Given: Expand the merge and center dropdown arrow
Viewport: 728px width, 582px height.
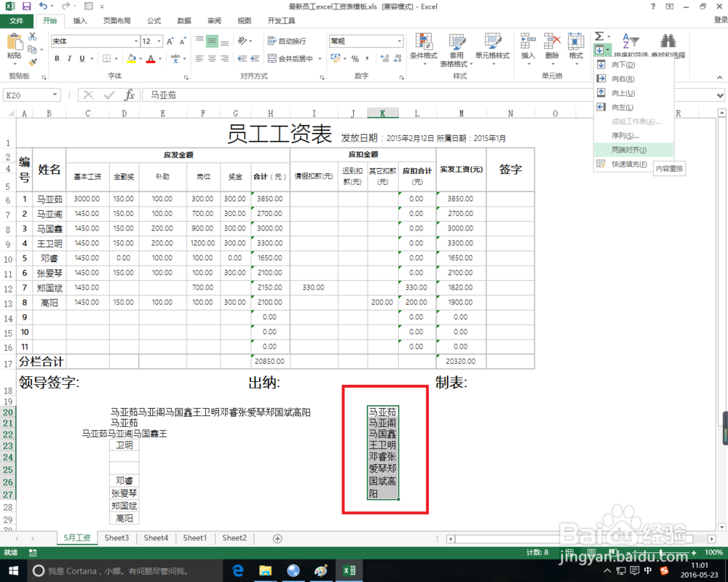Looking at the screenshot, I should pyautogui.click(x=320, y=59).
